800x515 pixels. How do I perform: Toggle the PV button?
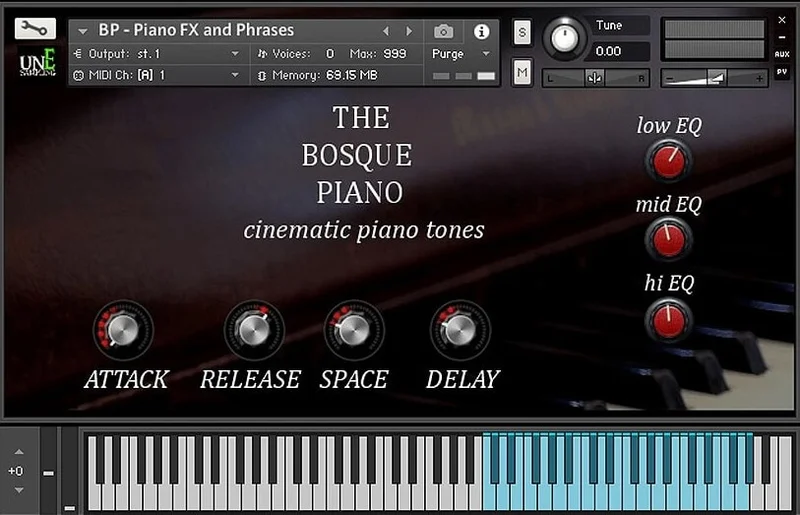point(782,72)
